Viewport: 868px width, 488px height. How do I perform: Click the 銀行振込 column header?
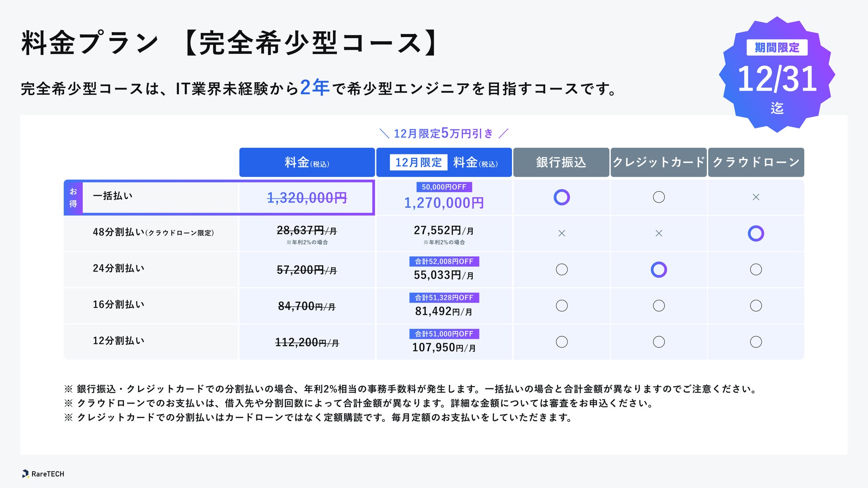(x=561, y=162)
